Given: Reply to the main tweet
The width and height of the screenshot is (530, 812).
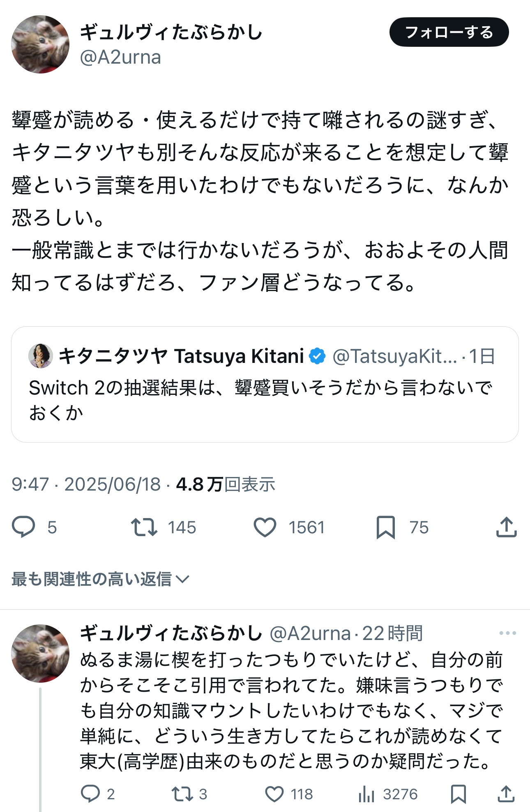Looking at the screenshot, I should point(23,527).
